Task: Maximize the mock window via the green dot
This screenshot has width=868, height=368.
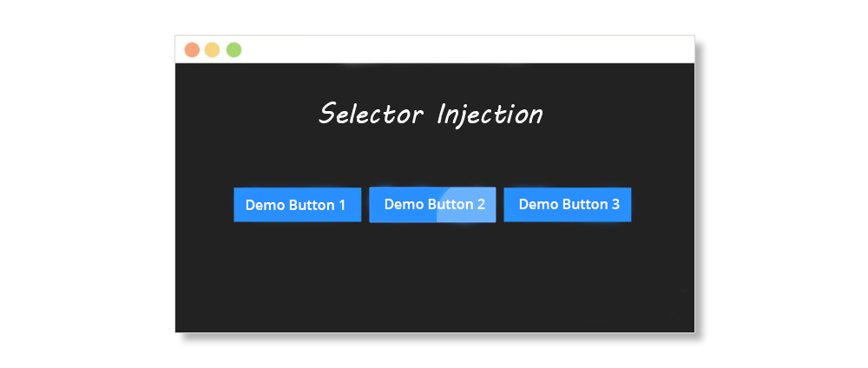Action: point(234,49)
